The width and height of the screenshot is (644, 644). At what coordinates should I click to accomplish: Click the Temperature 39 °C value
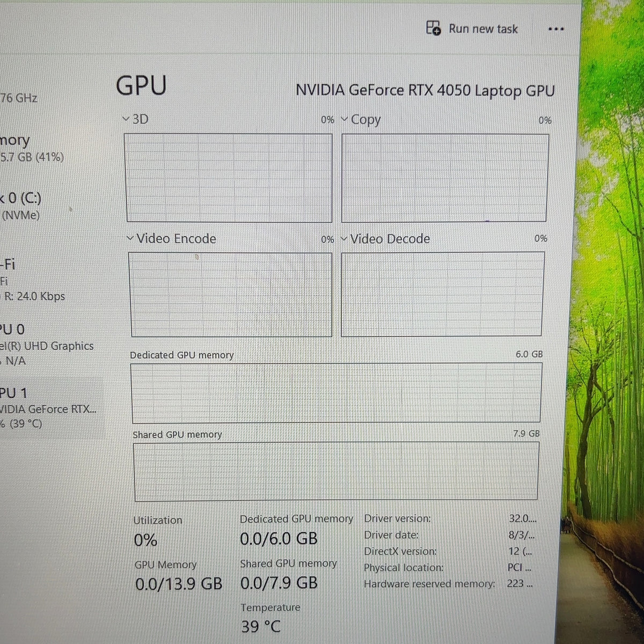pos(261,626)
